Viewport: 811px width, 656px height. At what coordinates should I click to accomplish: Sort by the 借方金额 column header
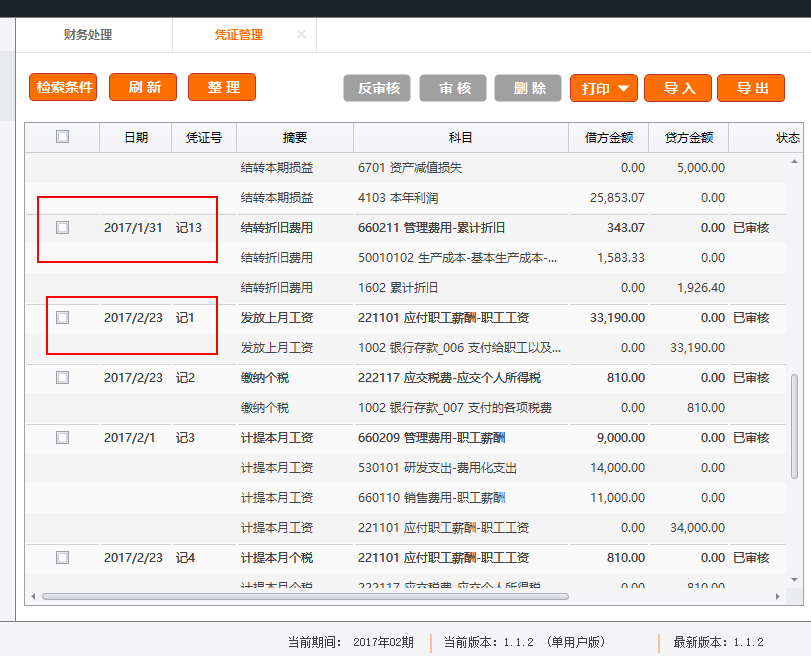(608, 138)
